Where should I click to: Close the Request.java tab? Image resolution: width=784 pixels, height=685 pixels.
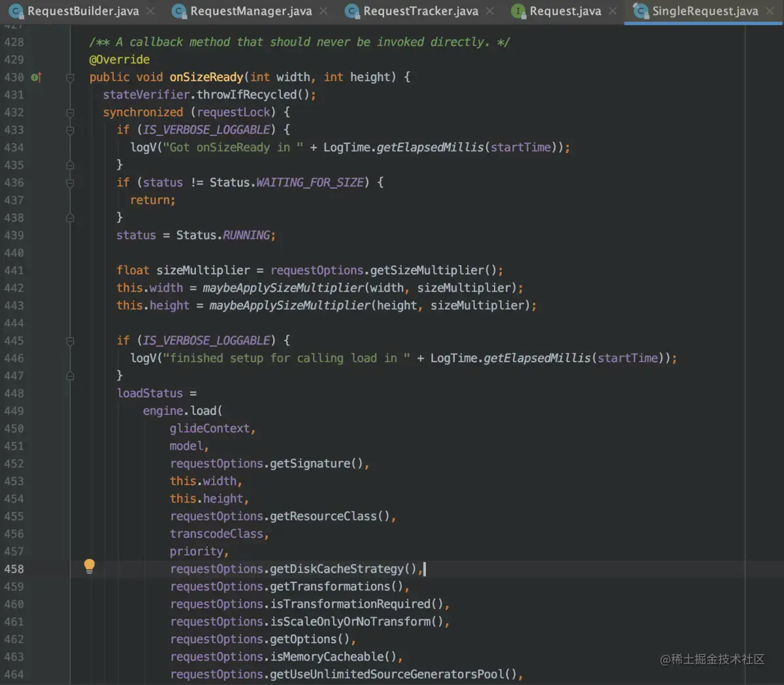[613, 11]
